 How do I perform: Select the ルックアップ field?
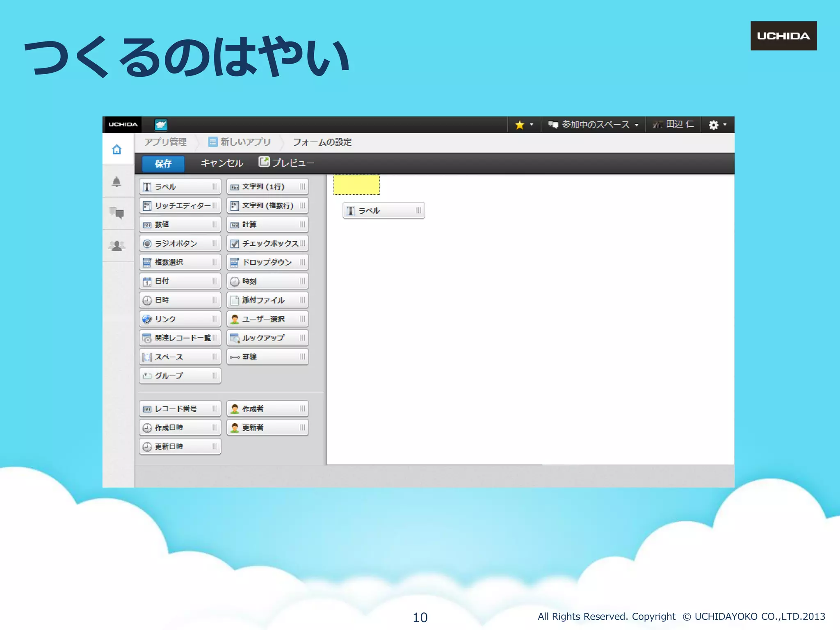(x=267, y=338)
